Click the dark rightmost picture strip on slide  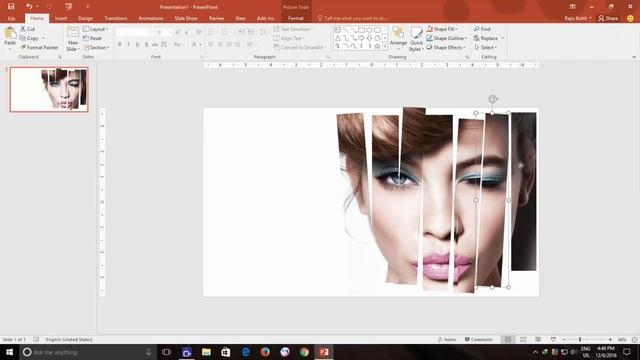(x=524, y=191)
